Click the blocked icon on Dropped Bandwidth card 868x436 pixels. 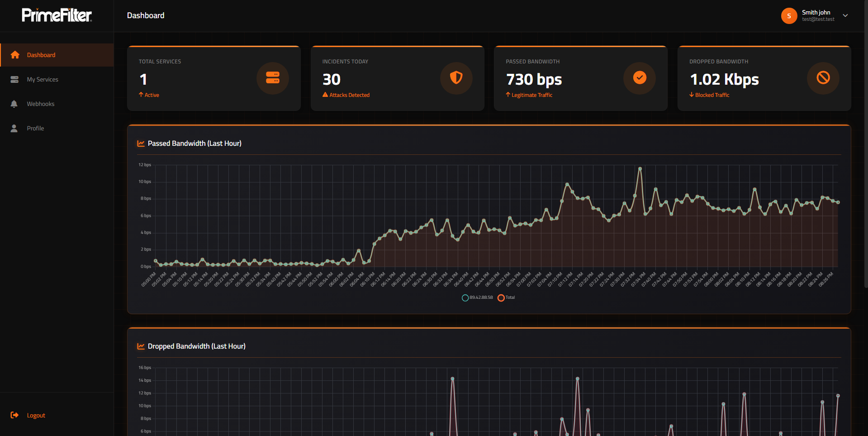pos(823,78)
